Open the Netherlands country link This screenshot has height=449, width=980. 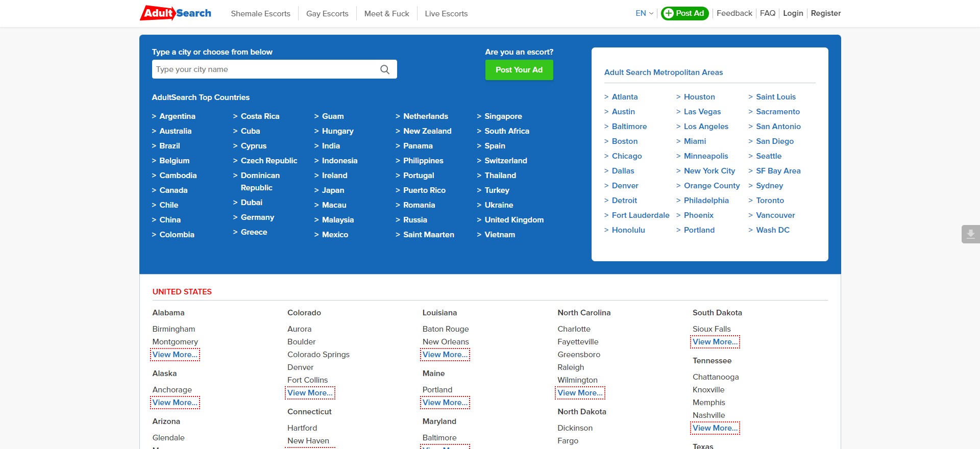tap(426, 116)
